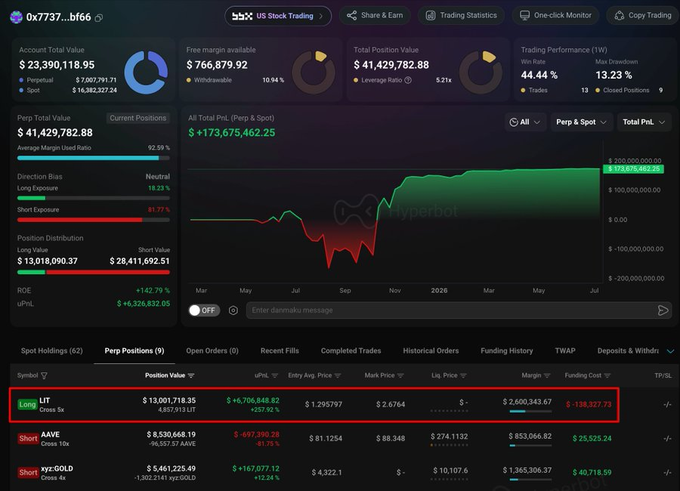Switch to Open Orders (0) tab
Screen dimensions: 680x491
[212, 350]
